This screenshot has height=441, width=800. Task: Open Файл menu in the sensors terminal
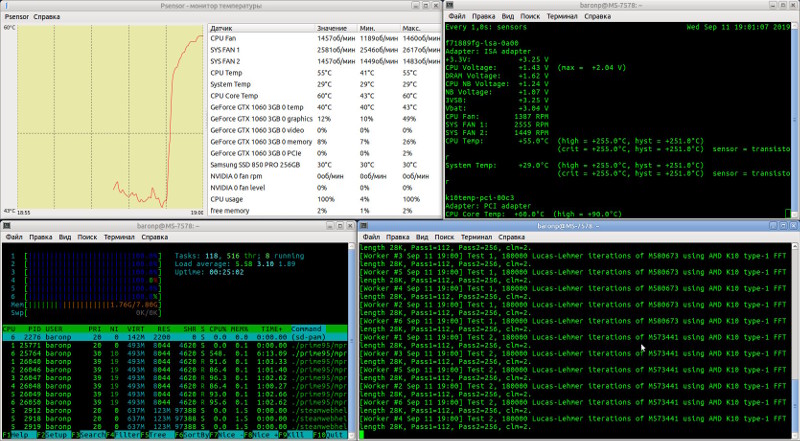[x=457, y=17]
